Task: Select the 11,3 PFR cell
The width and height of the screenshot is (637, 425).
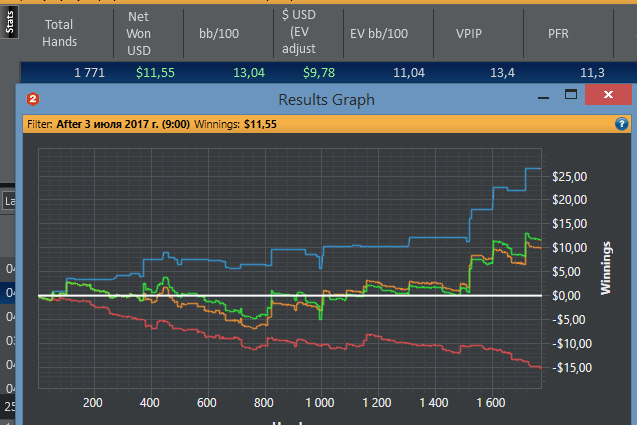Action: (592, 73)
